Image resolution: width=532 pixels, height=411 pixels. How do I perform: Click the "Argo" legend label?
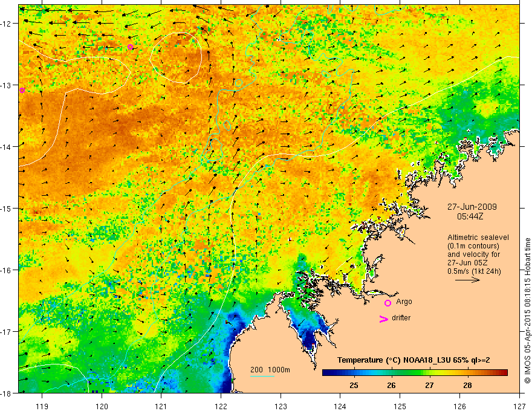[404, 302]
